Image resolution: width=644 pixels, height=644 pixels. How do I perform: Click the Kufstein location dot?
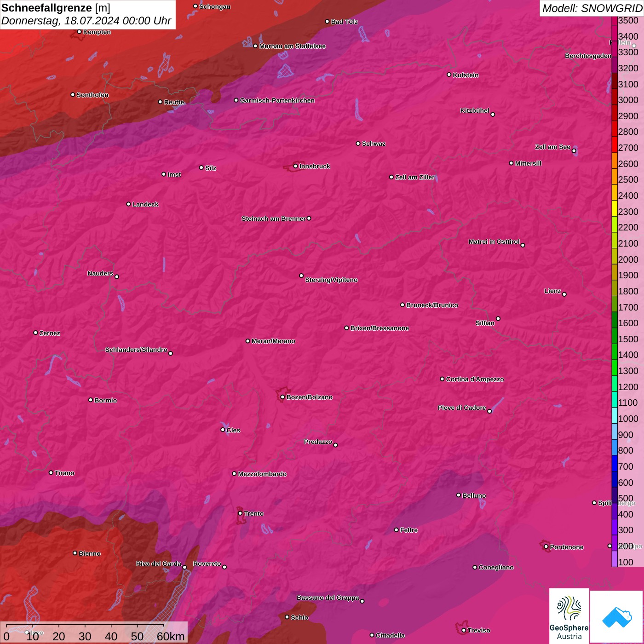449,75
